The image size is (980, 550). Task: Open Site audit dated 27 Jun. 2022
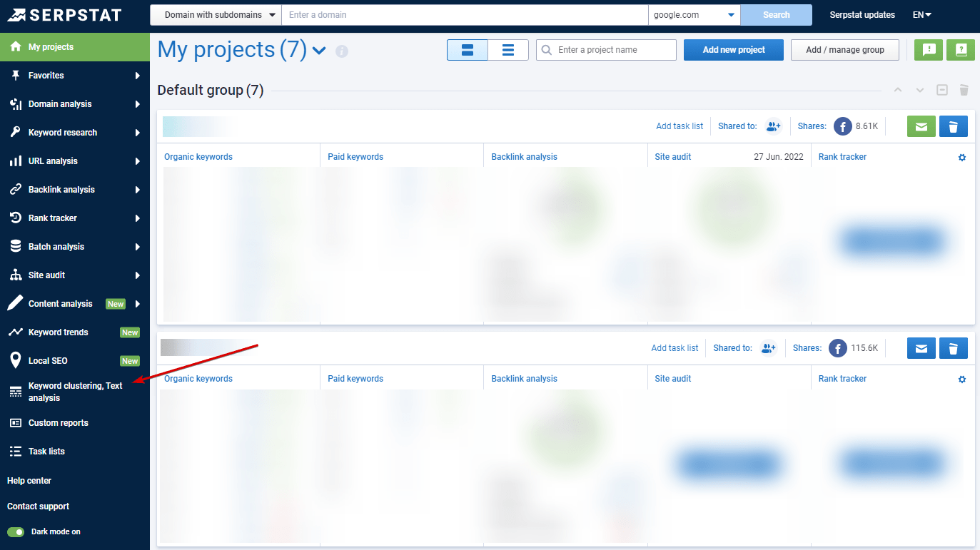pyautogui.click(x=673, y=157)
